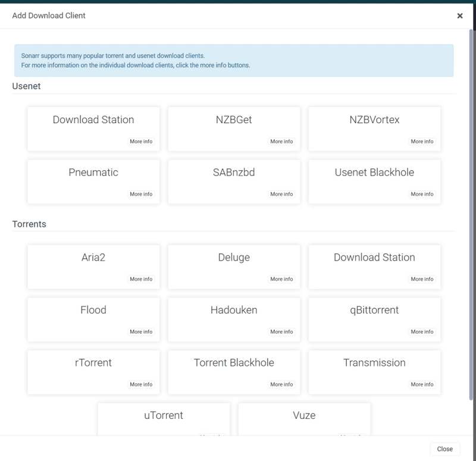Choose the Deluge client card
The height and width of the screenshot is (461, 476).
click(x=234, y=266)
